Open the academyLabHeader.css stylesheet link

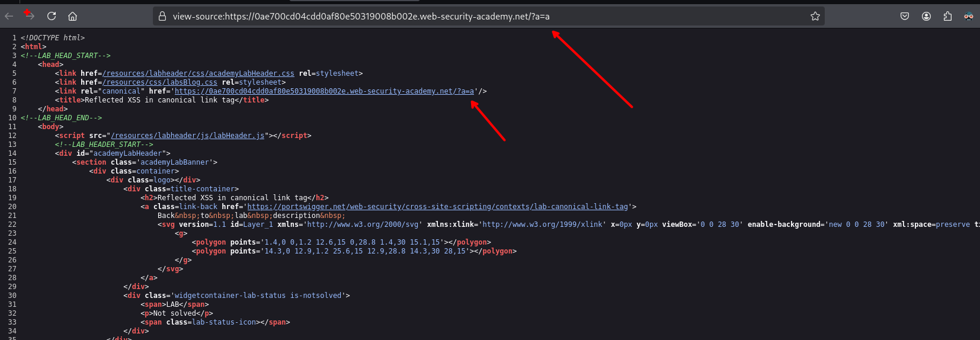[198, 73]
